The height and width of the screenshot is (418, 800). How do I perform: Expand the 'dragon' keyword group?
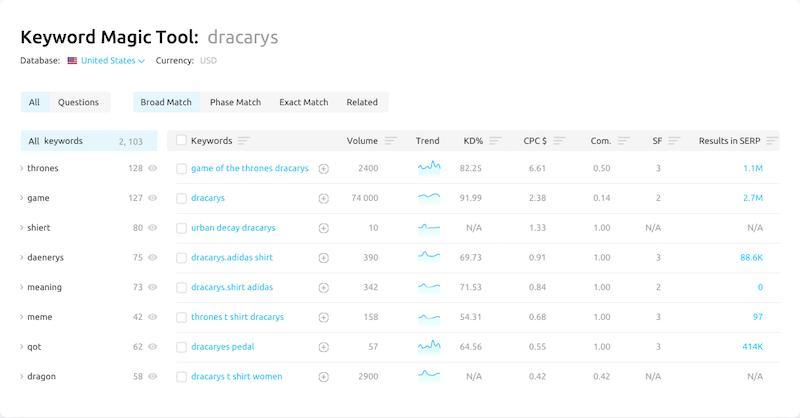click(21, 376)
